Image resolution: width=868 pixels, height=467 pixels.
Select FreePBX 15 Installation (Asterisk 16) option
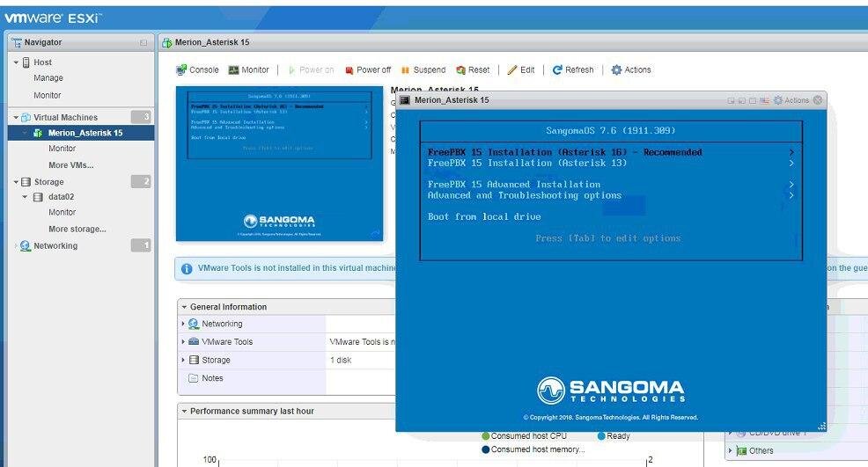click(564, 152)
